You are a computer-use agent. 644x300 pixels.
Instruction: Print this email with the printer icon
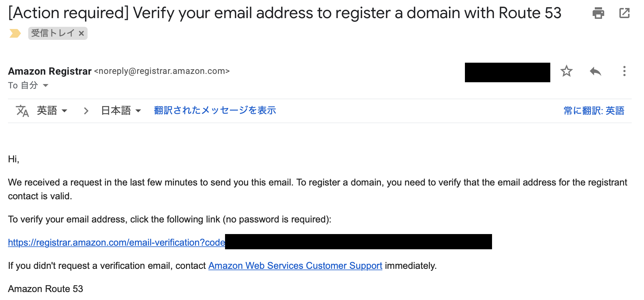point(598,13)
